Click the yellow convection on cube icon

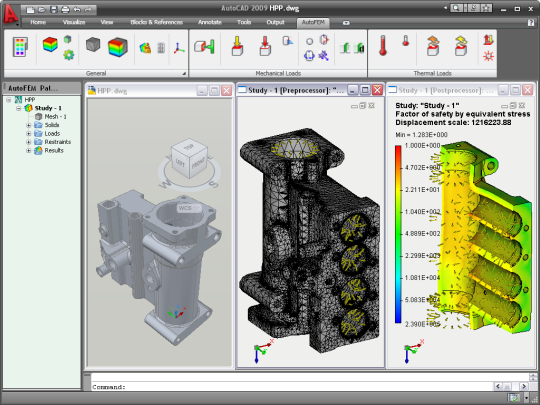click(x=461, y=46)
